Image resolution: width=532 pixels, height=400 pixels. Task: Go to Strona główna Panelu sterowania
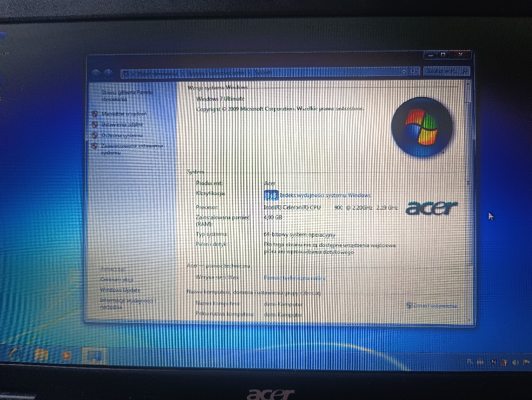click(127, 96)
